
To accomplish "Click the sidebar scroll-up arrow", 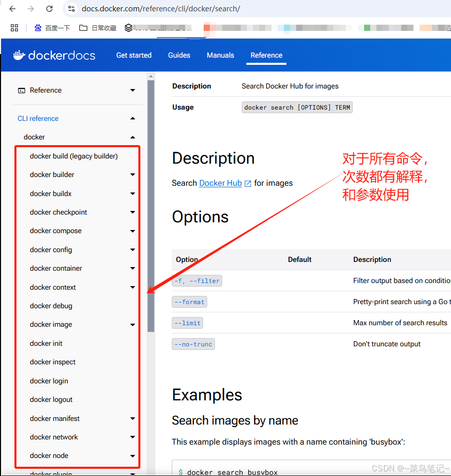I will point(151,76).
